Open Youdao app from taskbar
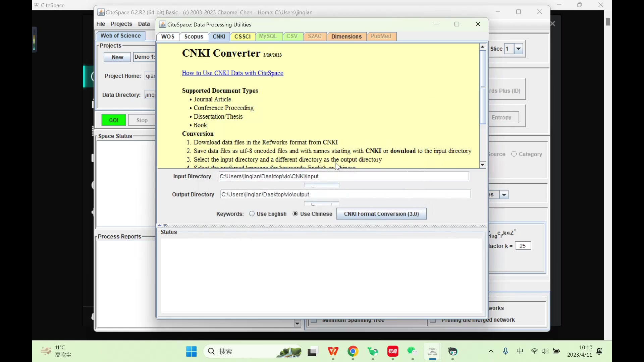The image size is (644, 362). [x=393, y=351]
